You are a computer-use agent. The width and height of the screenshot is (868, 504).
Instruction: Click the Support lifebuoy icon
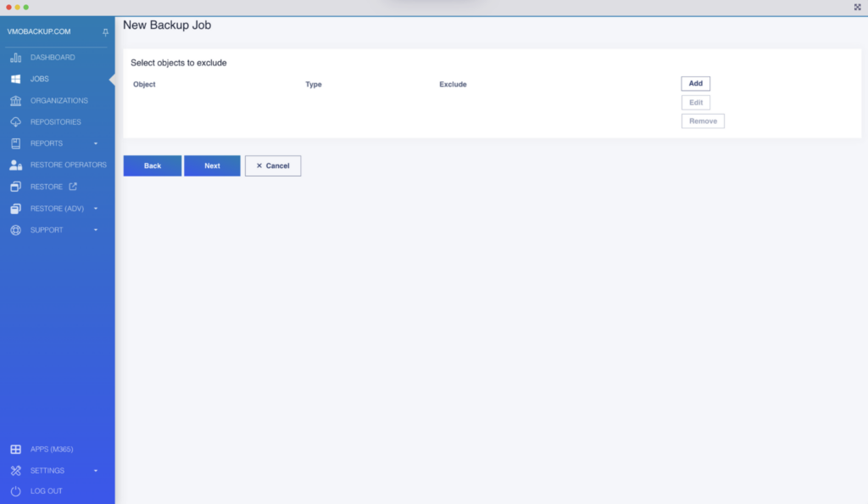pos(15,231)
